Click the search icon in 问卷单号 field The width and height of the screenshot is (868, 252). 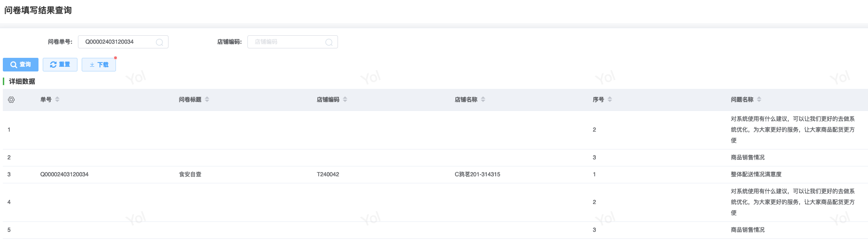pyautogui.click(x=160, y=42)
